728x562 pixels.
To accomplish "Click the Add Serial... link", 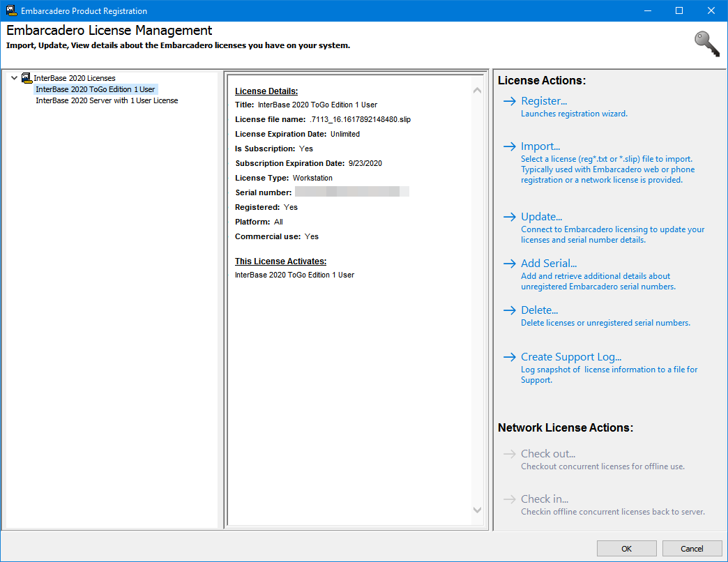I will point(549,263).
